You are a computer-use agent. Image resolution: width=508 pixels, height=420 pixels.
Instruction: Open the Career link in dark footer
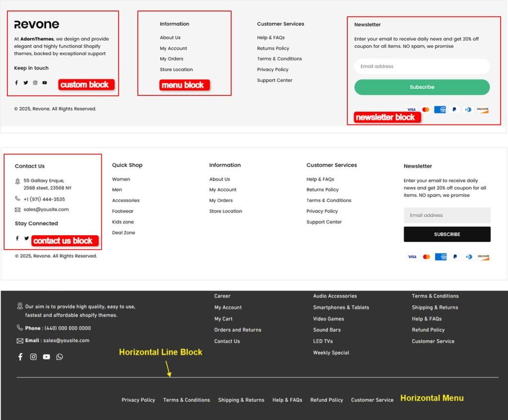pyautogui.click(x=222, y=296)
